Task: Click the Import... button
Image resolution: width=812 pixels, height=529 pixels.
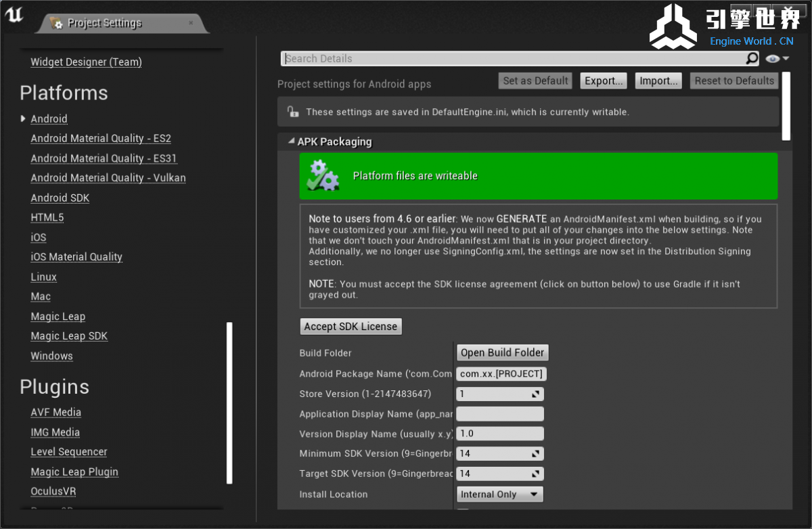Action: 659,81
